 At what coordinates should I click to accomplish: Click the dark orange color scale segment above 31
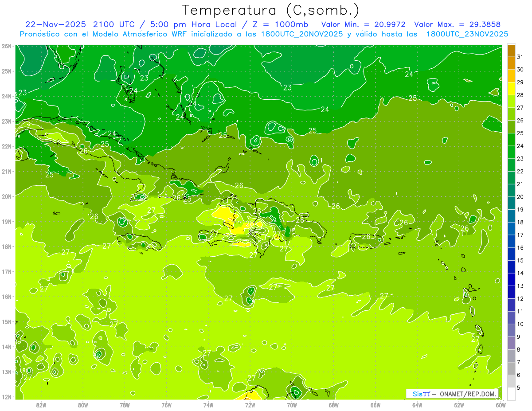pyautogui.click(x=511, y=51)
